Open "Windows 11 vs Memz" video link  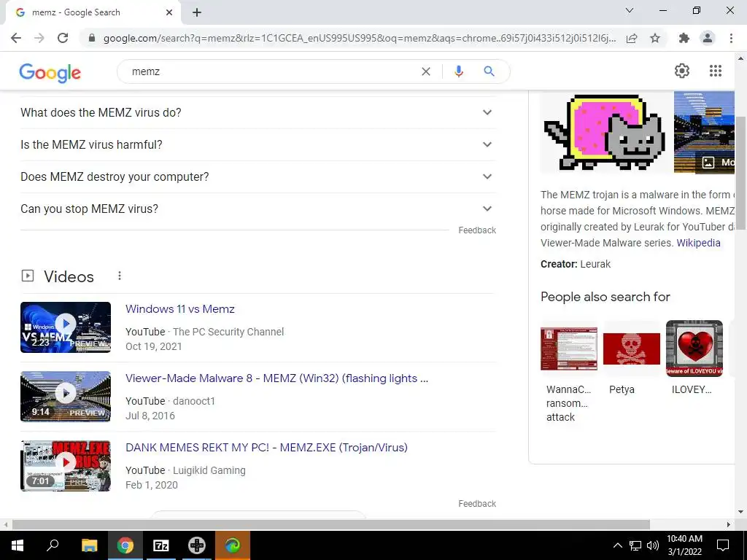pyautogui.click(x=180, y=309)
